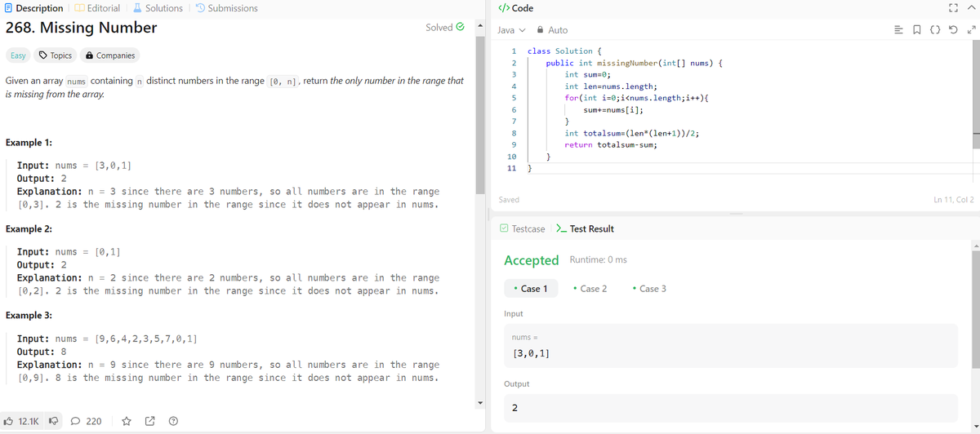Click the 'sum+=nums[i];' code line
Viewport: 980px width, 434px height.
click(x=613, y=109)
